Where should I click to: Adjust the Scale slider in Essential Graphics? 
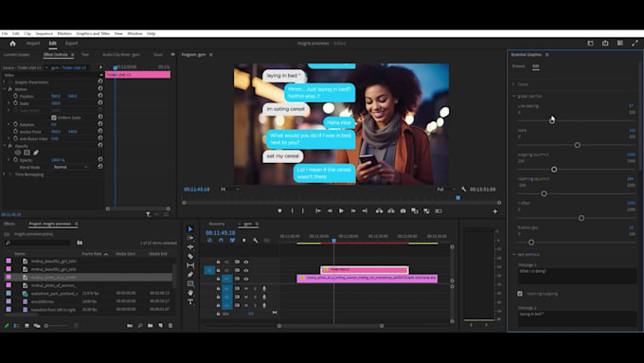[577, 145]
